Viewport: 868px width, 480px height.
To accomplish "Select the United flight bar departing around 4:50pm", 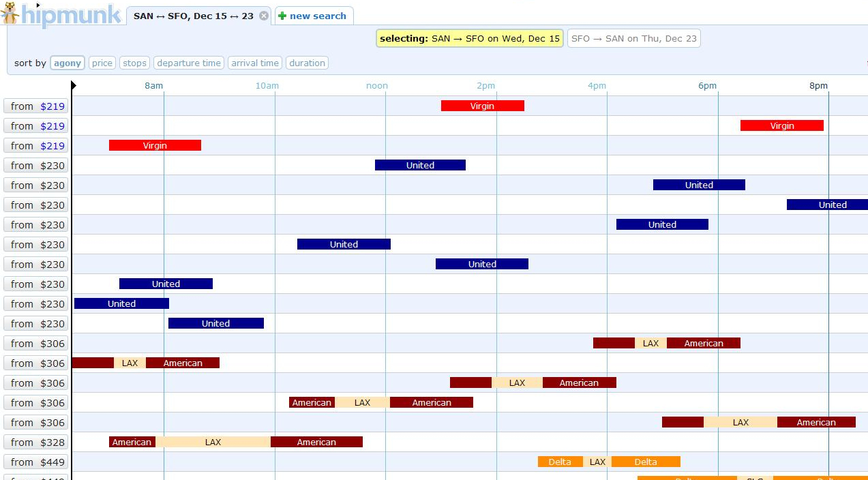I will tap(699, 185).
